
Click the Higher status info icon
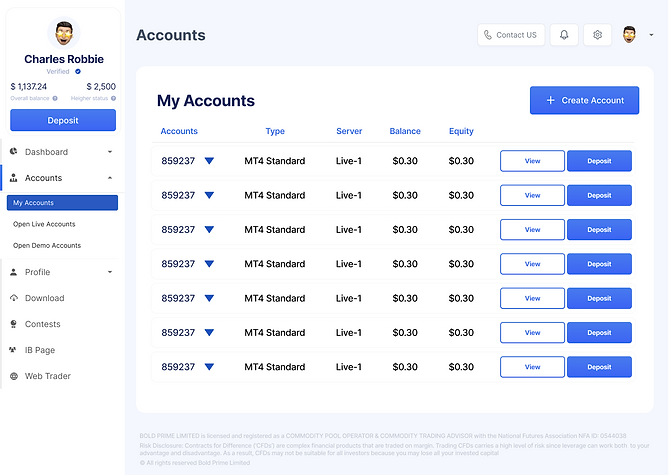pos(114,98)
